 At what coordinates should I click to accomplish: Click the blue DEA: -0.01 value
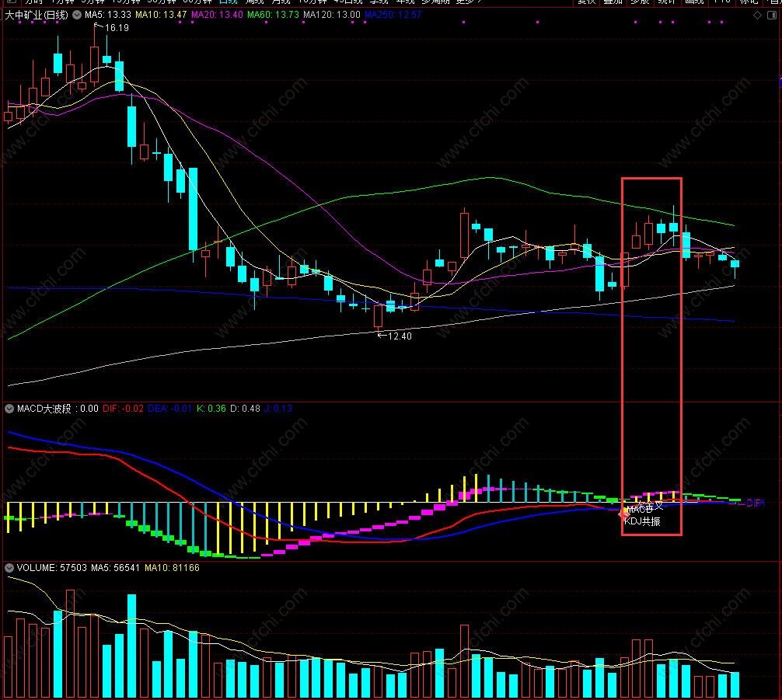coord(170,409)
